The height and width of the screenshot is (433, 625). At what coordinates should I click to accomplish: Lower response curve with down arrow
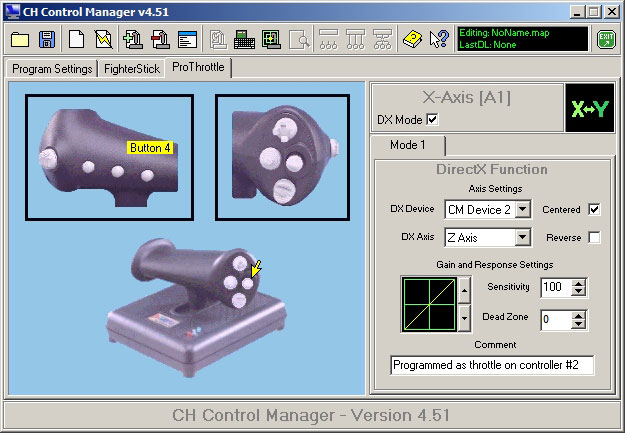click(x=464, y=318)
